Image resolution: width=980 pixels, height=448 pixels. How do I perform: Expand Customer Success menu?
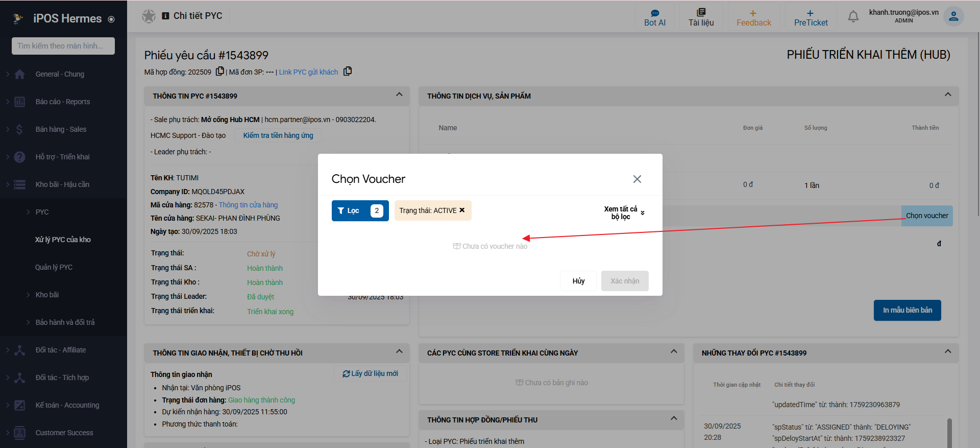tap(63, 433)
